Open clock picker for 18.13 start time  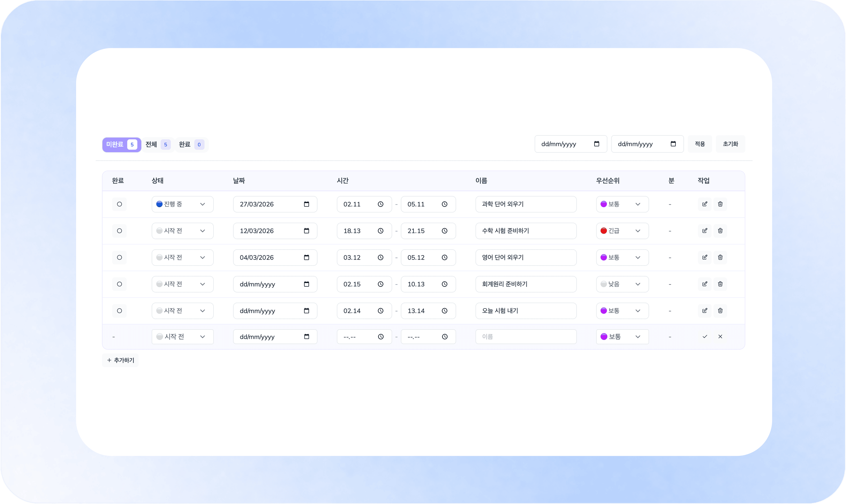tap(380, 231)
